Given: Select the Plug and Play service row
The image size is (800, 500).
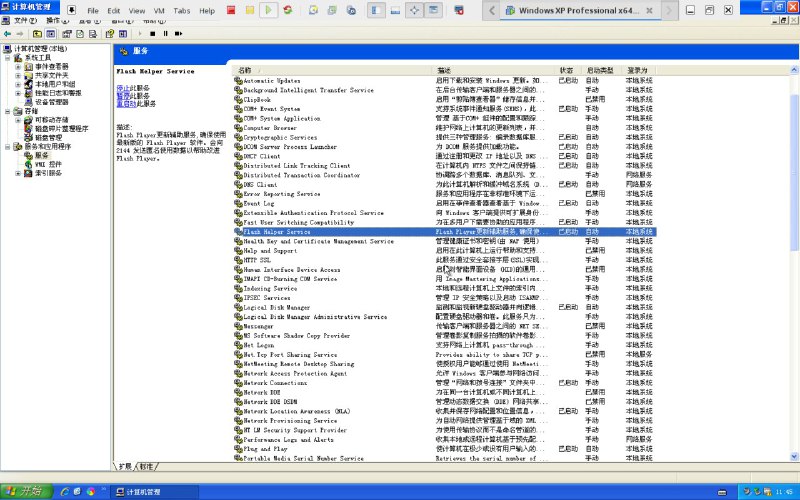Looking at the screenshot, I should point(444,449).
